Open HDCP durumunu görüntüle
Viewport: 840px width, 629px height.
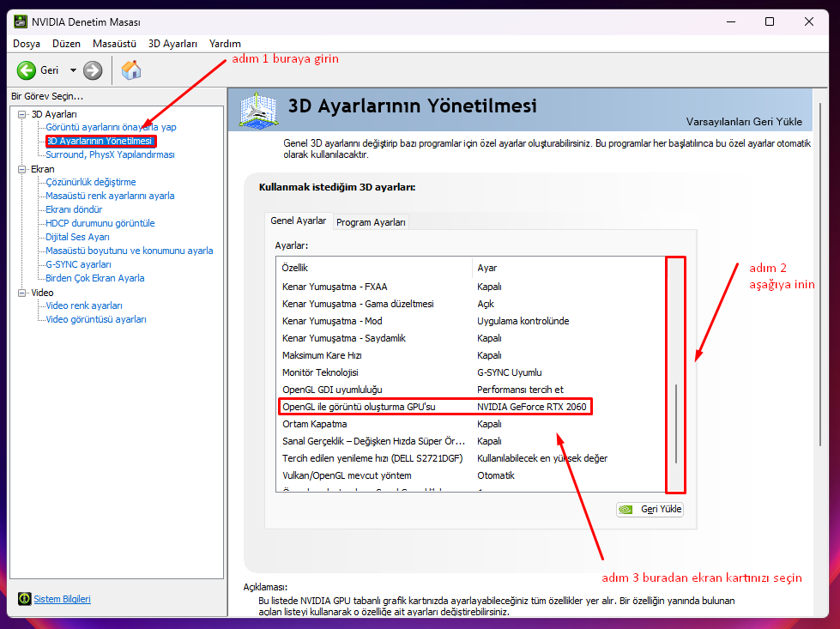tap(100, 223)
